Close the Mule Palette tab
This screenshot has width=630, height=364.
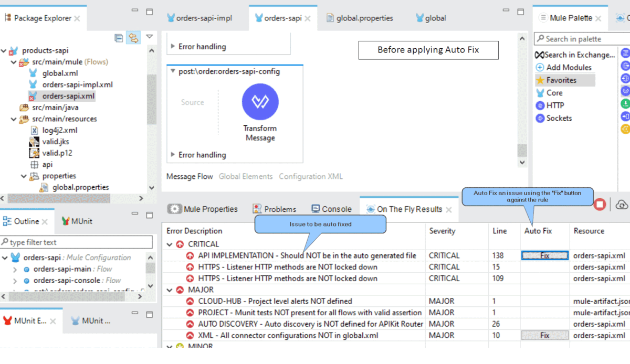(x=598, y=18)
